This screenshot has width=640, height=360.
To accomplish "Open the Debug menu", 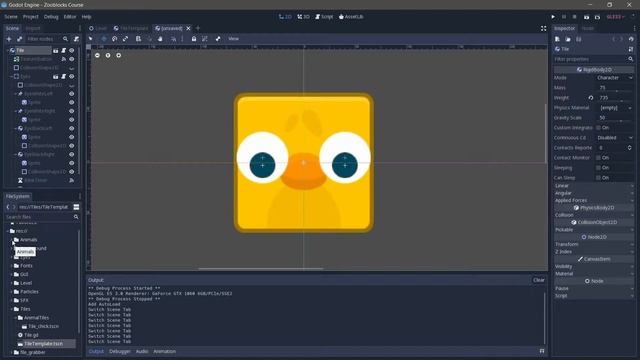I will [x=51, y=17].
